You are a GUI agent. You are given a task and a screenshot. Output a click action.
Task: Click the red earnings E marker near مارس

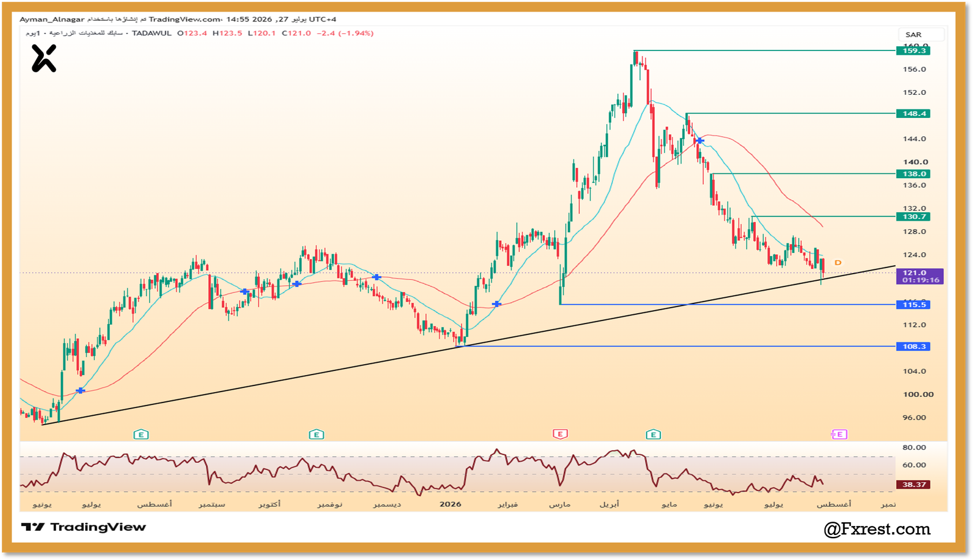(x=560, y=434)
